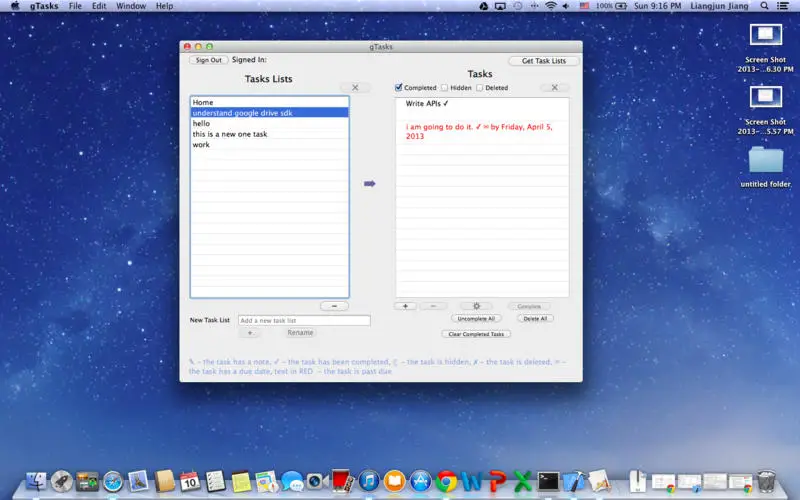The image size is (800, 500).
Task: Open App Store from the Dock
Action: point(420,481)
